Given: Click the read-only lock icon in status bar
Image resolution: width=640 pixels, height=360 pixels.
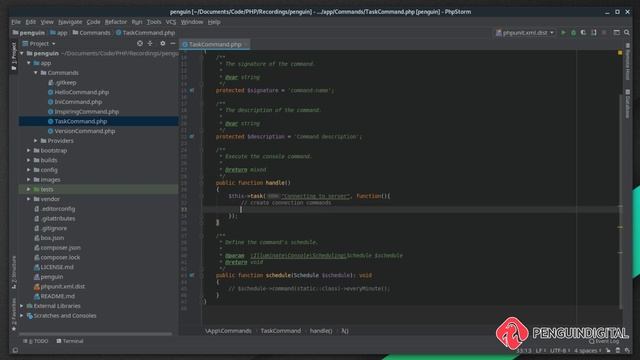Looking at the screenshot, I should [x=608, y=350].
